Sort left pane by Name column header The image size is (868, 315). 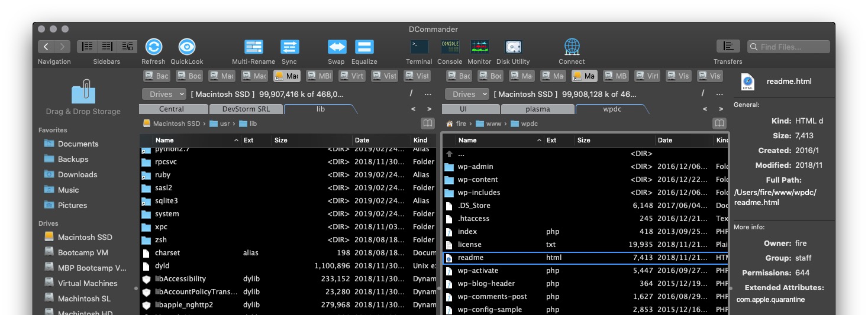197,140
